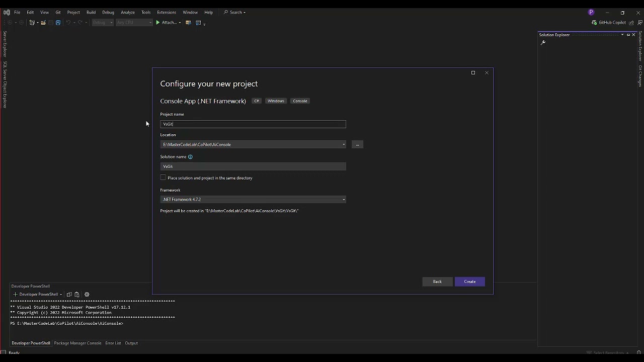Click the C# tag label
This screenshot has width=644, height=362.
[257, 101]
